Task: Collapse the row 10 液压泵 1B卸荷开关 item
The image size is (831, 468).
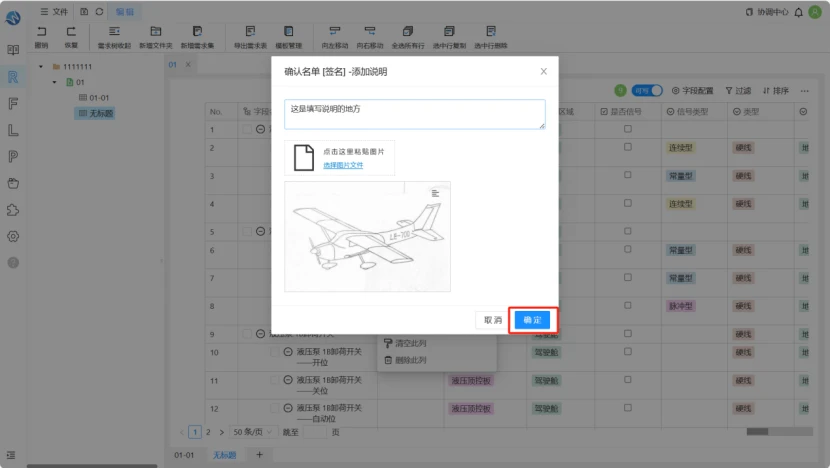Action: (x=288, y=352)
